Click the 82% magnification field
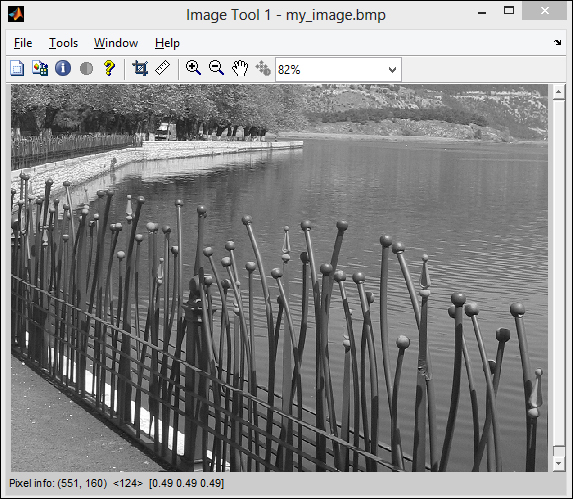Viewport: 573px width, 499px height. coord(338,69)
